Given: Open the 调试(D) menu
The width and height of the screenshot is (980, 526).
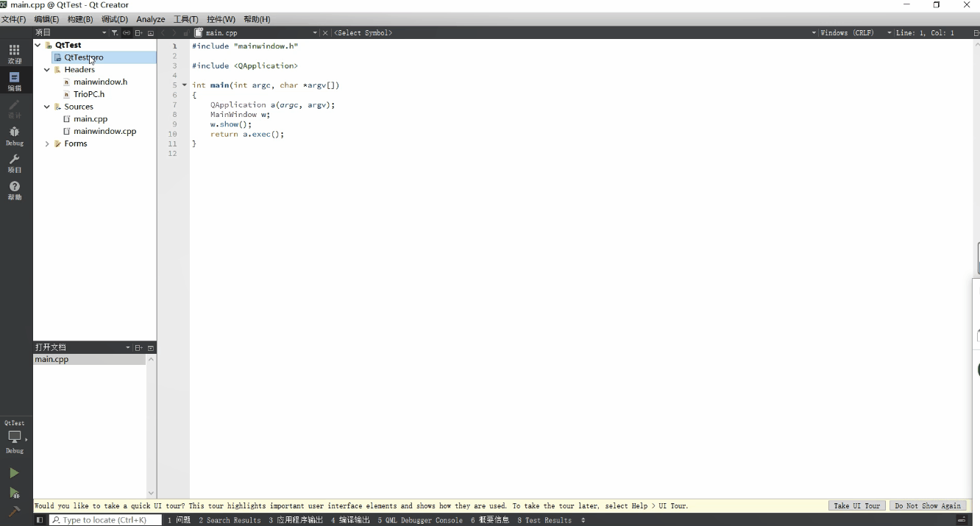Looking at the screenshot, I should [115, 19].
